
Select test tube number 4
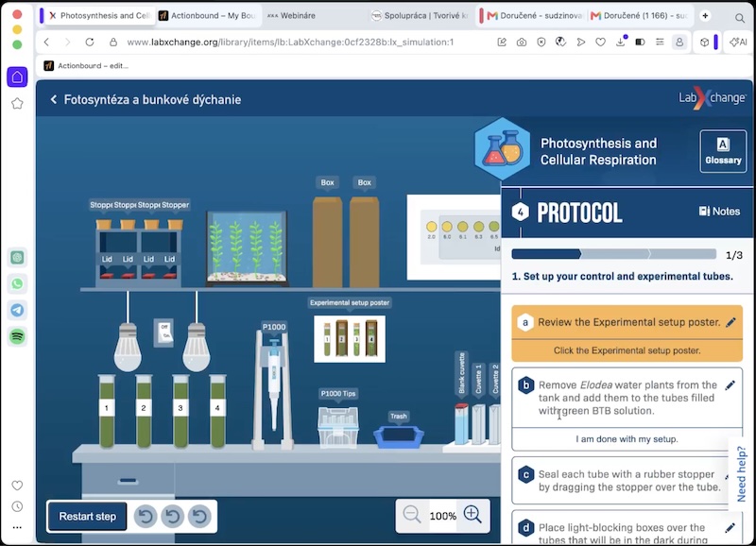(x=217, y=411)
